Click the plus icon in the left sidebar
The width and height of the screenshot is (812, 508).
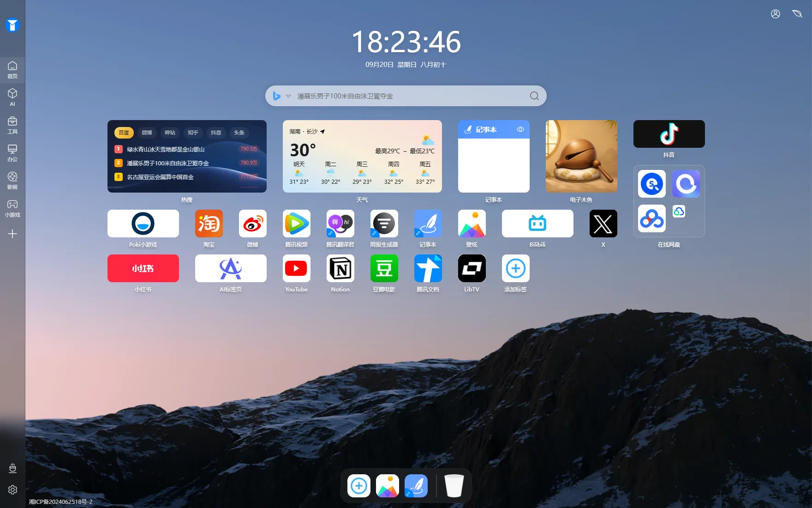point(12,234)
